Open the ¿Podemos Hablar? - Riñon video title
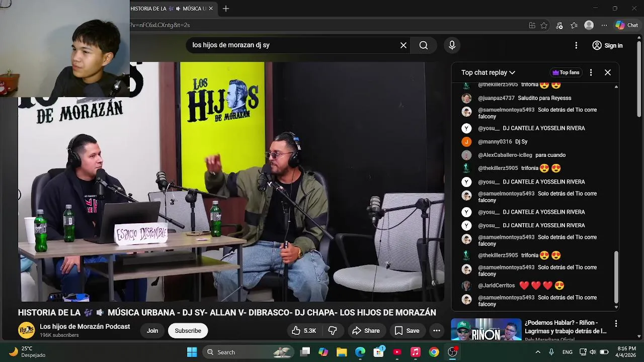This screenshot has width=644, height=362. coord(566,327)
